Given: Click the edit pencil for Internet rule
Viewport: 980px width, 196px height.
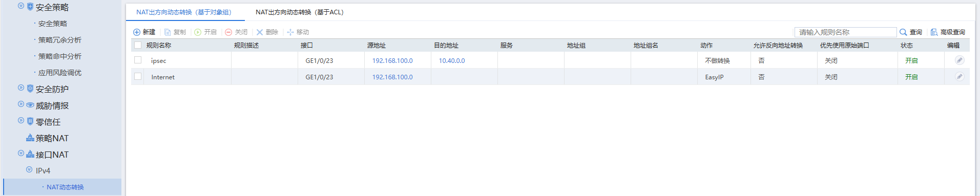Looking at the screenshot, I should click(960, 77).
